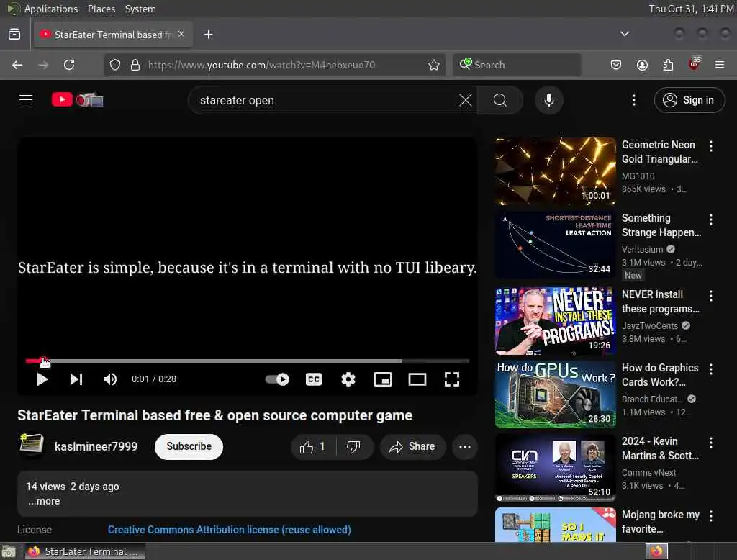The width and height of the screenshot is (737, 560).
Task: Like the StarEater video
Action: point(313,447)
